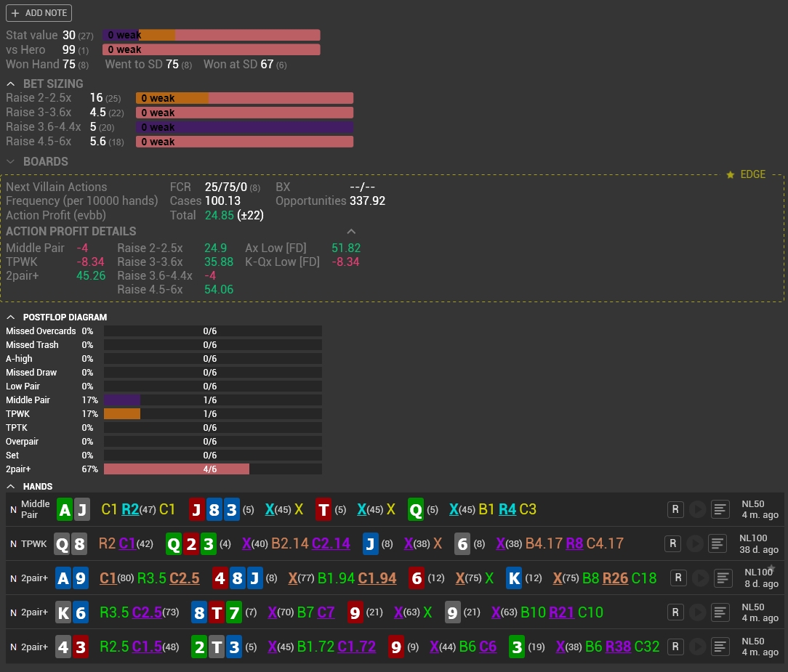The width and height of the screenshot is (788, 672).
Task: Click the A-high diagram row
Action: [x=164, y=359]
